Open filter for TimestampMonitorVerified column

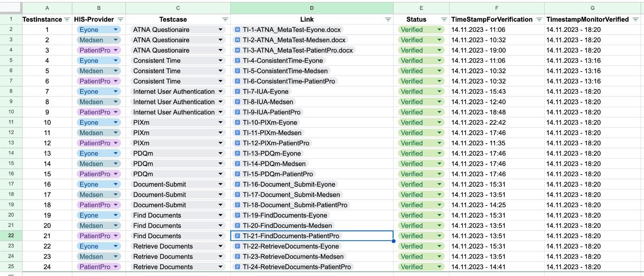636,19
